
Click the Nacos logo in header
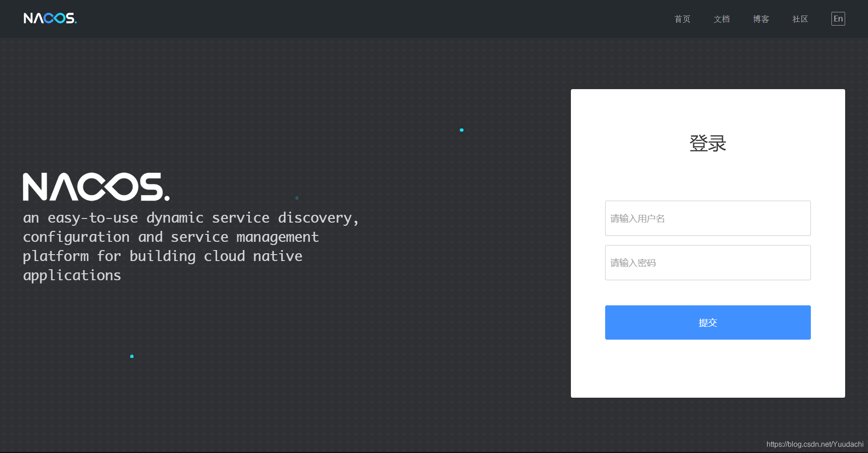click(x=50, y=18)
